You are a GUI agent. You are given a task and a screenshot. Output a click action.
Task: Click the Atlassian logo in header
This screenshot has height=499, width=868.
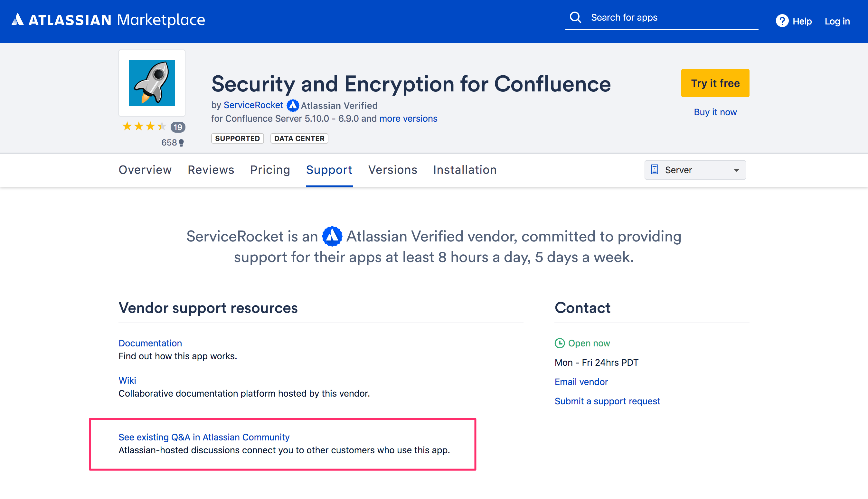pyautogui.click(x=17, y=20)
